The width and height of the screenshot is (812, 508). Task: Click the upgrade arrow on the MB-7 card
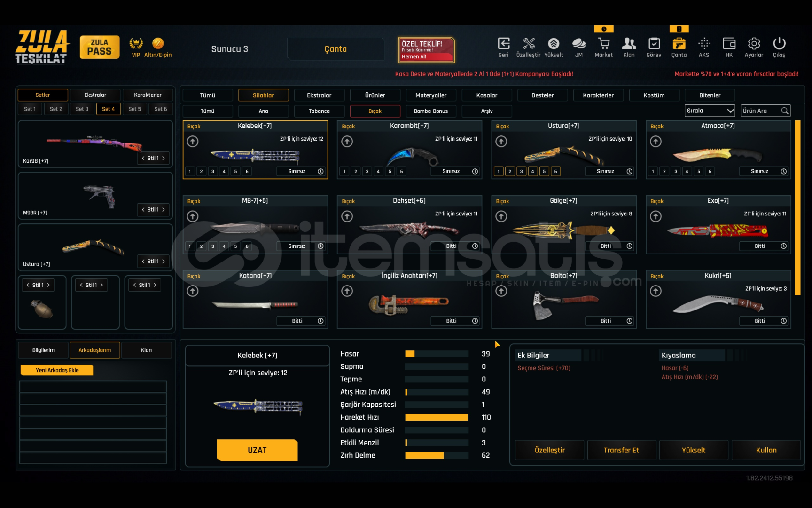point(193,216)
